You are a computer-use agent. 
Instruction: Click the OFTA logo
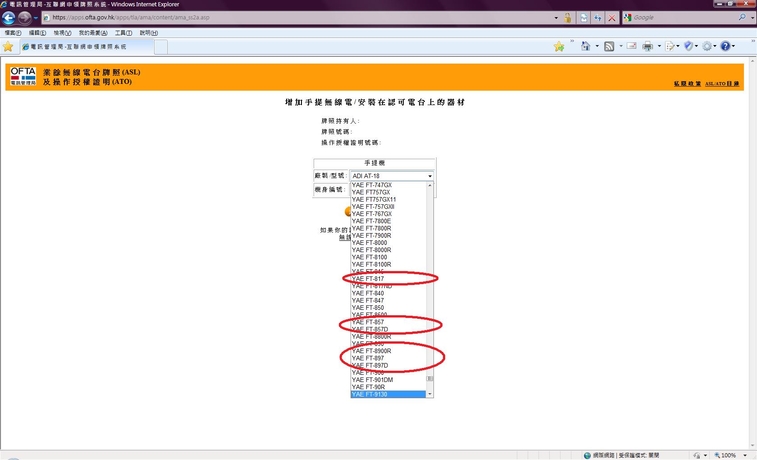(22, 77)
